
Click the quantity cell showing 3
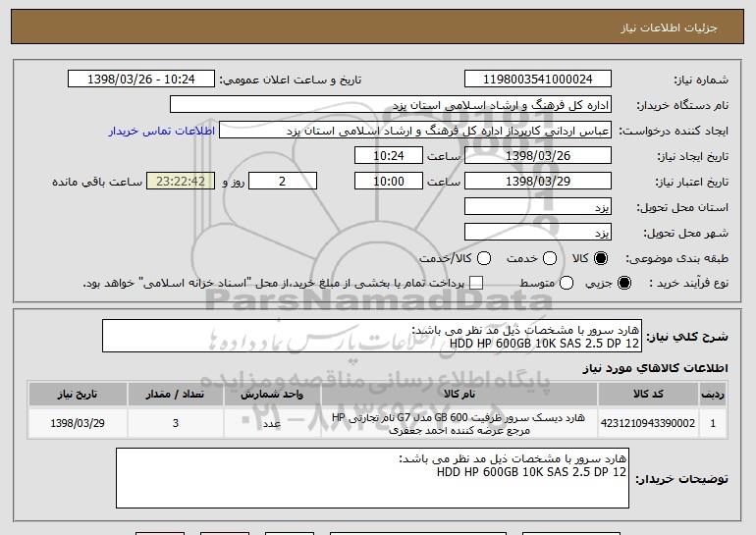pos(175,423)
